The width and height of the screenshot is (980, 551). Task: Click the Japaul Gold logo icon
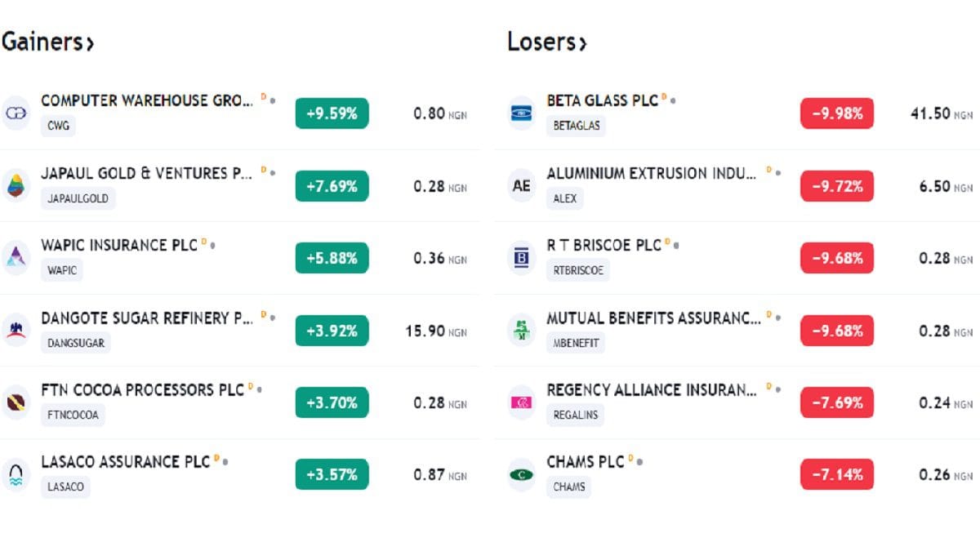coord(16,186)
